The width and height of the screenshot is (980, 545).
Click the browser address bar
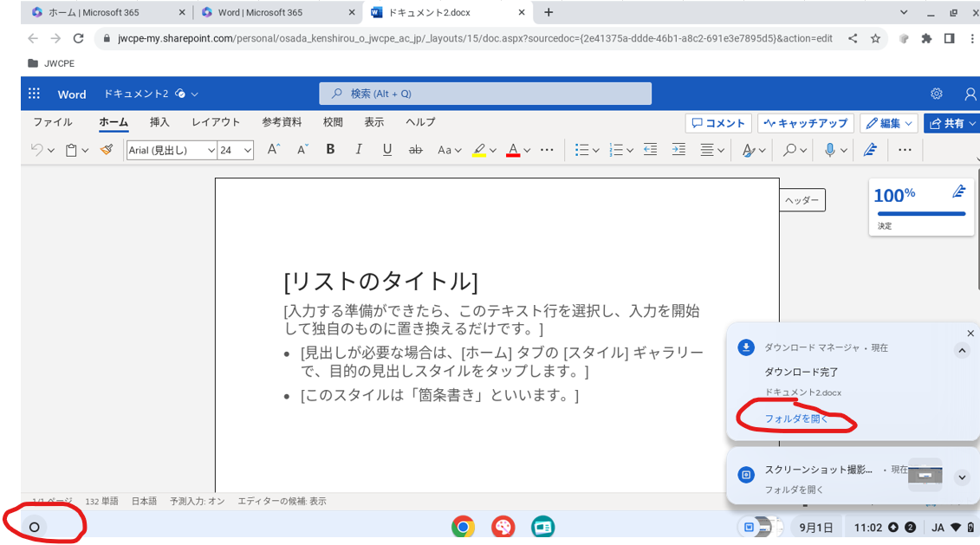pos(475,39)
